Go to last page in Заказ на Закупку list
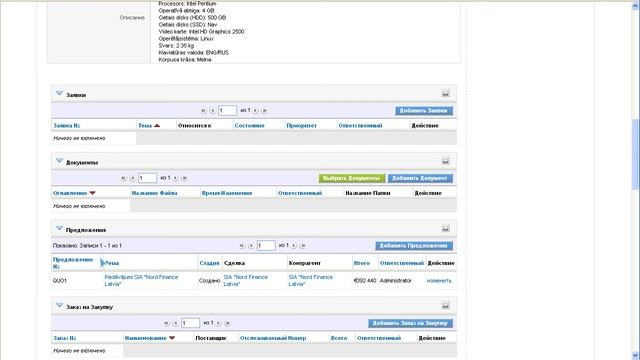Screen dimensions: 640x360 (x=227, y=323)
